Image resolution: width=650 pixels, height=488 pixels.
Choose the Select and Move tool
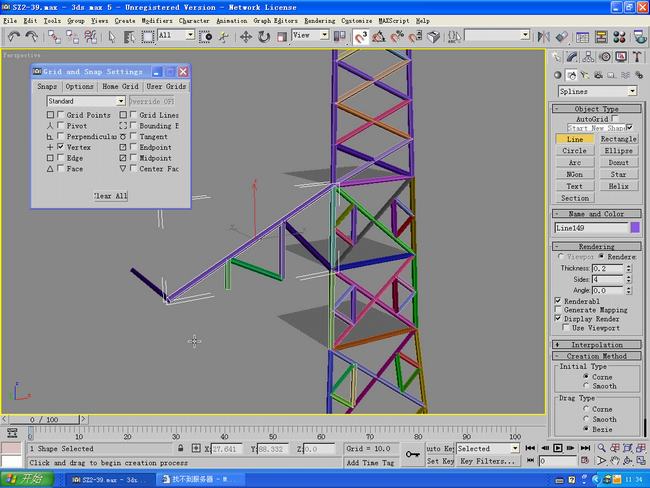246,37
